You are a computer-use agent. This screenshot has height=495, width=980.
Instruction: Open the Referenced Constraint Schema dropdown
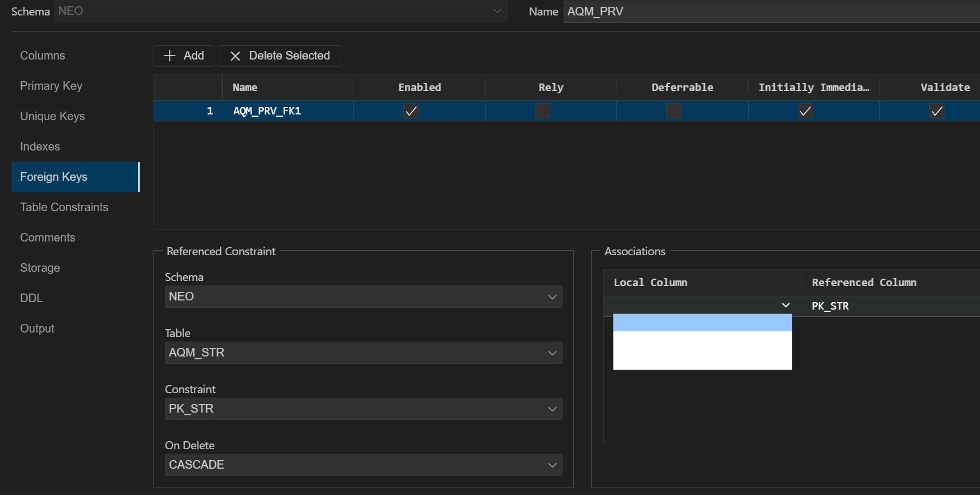(x=363, y=297)
